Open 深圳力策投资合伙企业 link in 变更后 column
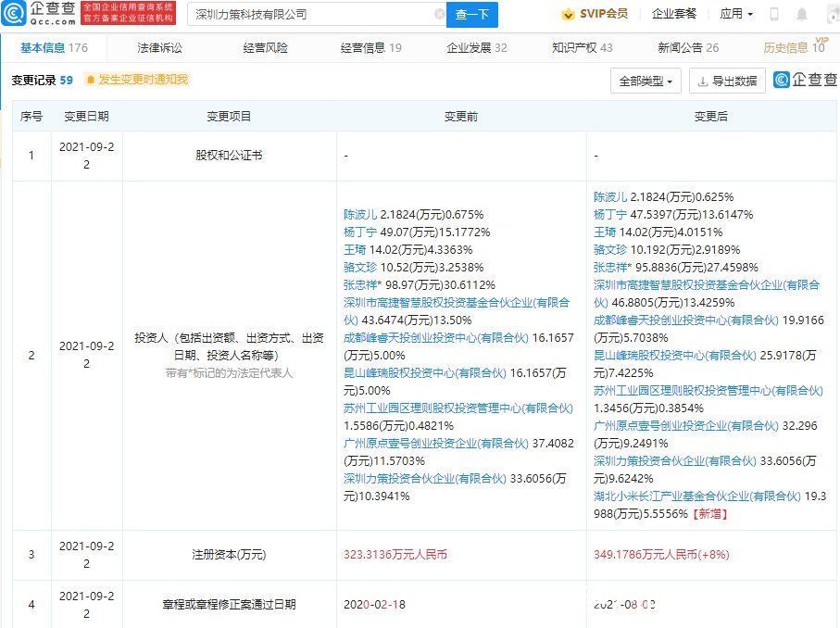Screen dimensions: 840x628 coord(675,461)
